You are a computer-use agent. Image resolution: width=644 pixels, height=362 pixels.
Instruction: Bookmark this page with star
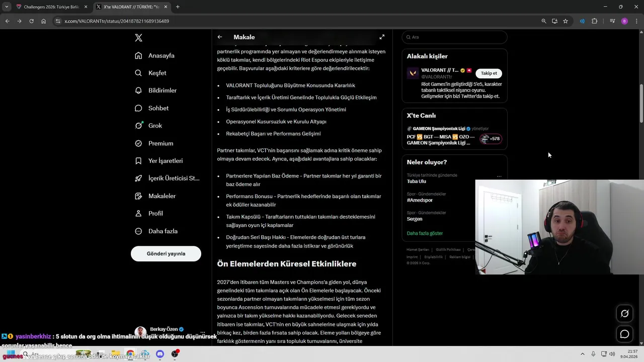click(x=566, y=21)
